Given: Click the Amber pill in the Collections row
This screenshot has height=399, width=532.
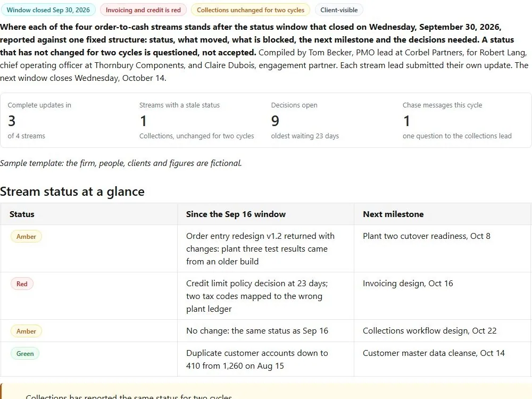Looking at the screenshot, I should coord(26,331).
